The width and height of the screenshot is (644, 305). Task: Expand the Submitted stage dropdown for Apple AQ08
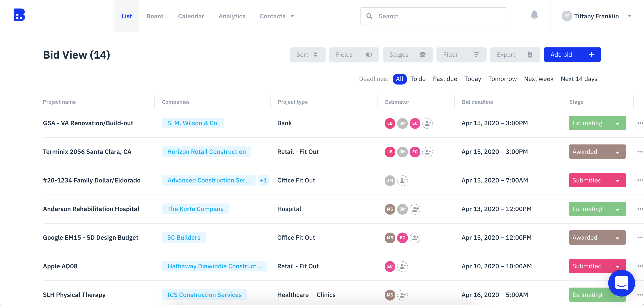(618, 266)
